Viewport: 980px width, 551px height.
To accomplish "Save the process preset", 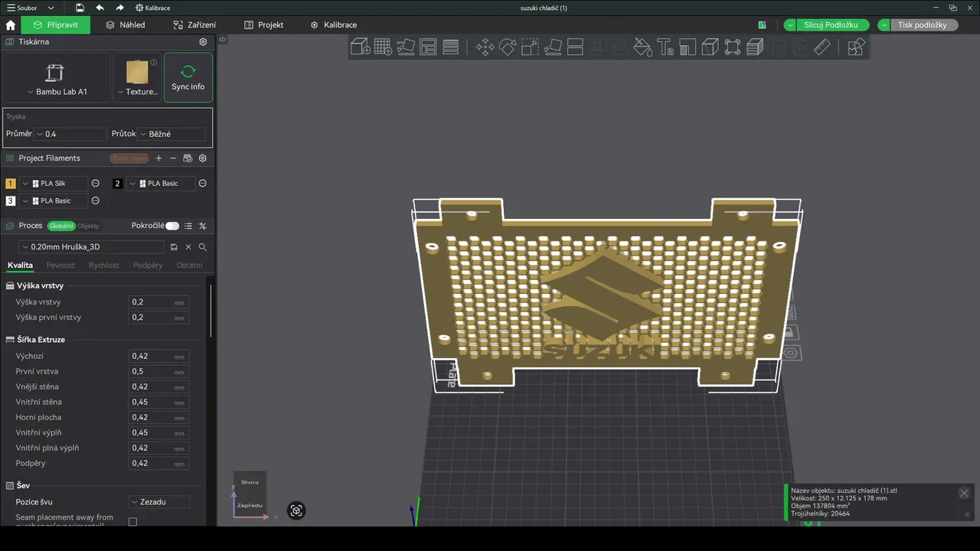I will 175,247.
